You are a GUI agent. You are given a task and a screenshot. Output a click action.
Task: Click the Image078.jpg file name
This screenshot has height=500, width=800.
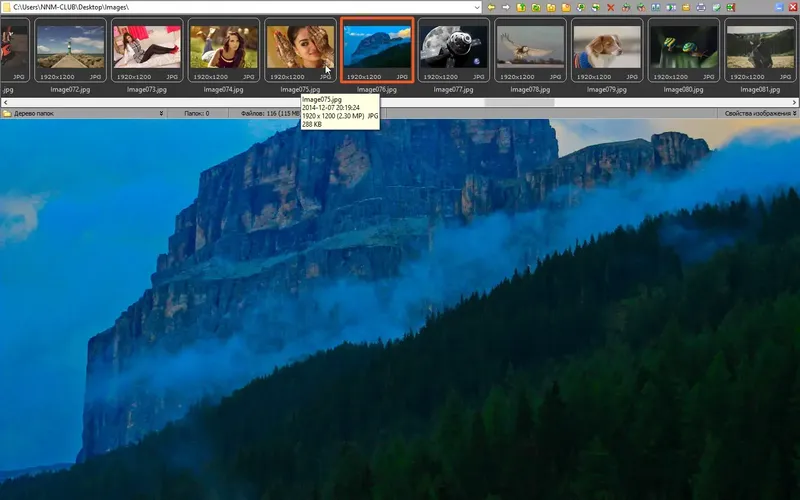click(x=530, y=89)
